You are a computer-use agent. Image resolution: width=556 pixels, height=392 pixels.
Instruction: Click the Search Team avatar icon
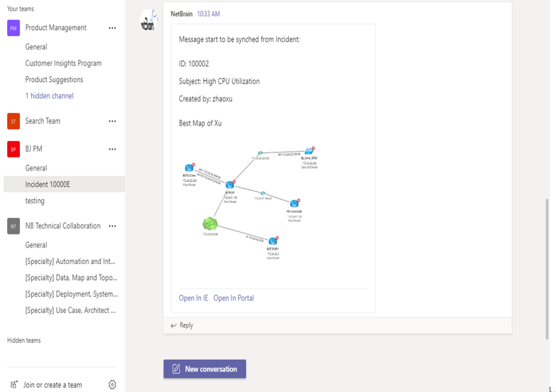click(x=14, y=121)
